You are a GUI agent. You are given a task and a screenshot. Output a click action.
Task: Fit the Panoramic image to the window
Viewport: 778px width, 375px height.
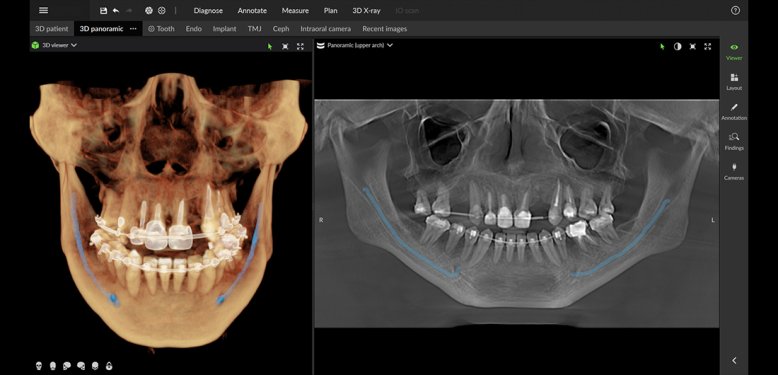click(693, 46)
